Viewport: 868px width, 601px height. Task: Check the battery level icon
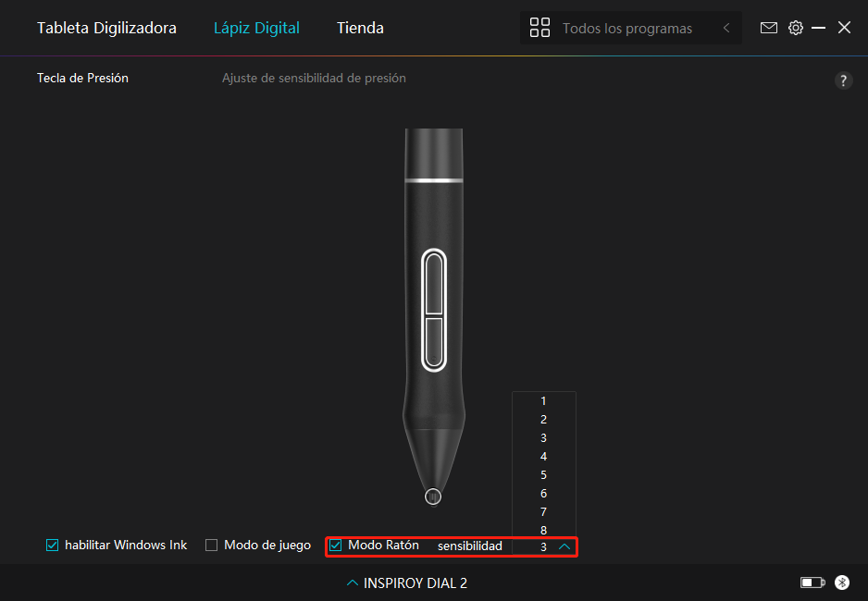pyautogui.click(x=812, y=583)
